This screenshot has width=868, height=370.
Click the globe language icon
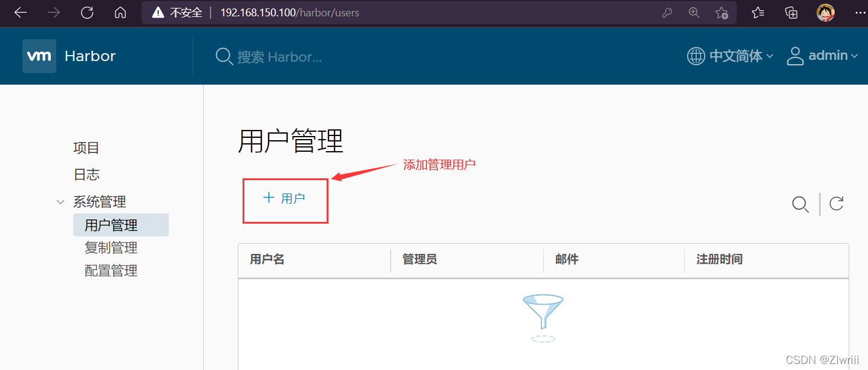[x=696, y=56]
